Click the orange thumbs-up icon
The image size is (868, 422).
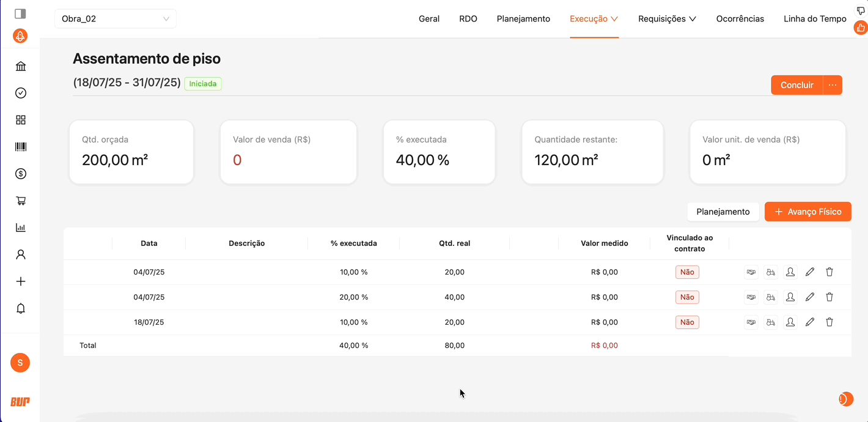(x=861, y=28)
